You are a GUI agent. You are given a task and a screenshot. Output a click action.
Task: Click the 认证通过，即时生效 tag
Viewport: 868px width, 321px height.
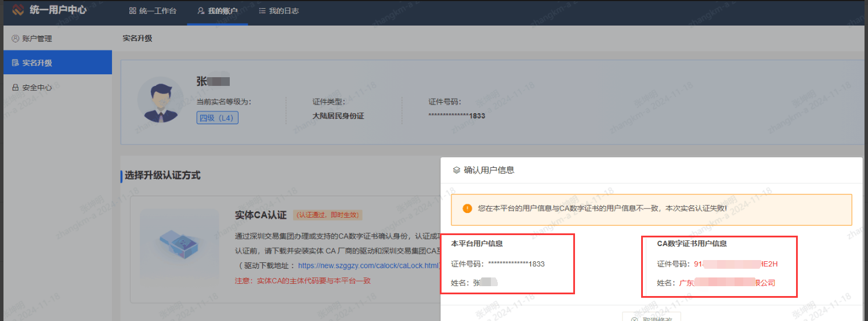click(328, 215)
